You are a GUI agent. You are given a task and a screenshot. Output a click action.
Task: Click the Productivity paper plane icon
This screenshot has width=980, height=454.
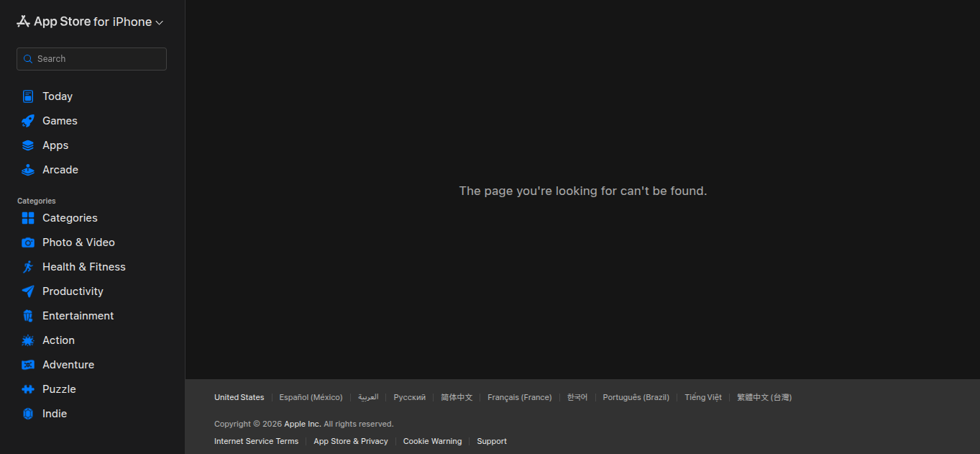pos(28,291)
